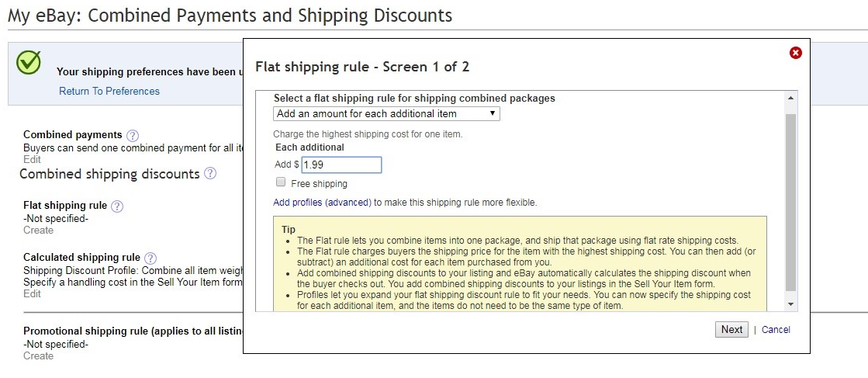Edit the Calculated shipping rule
The width and height of the screenshot is (868, 378).
[32, 293]
